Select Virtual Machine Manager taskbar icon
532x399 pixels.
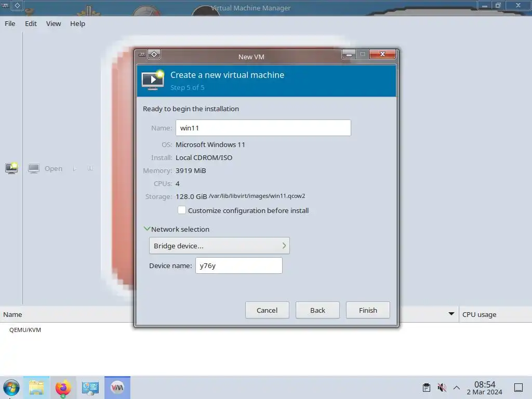click(x=117, y=388)
